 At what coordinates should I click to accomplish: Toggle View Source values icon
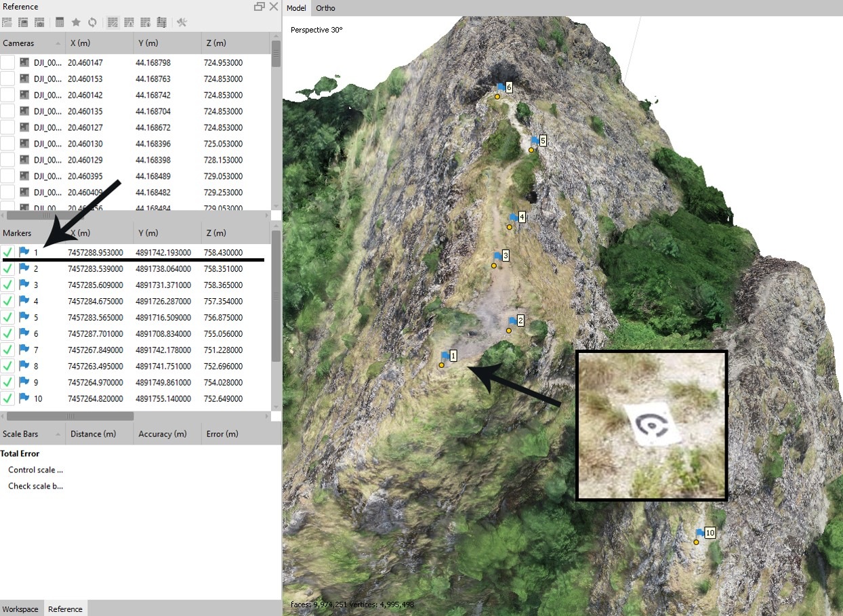pyautogui.click(x=113, y=22)
